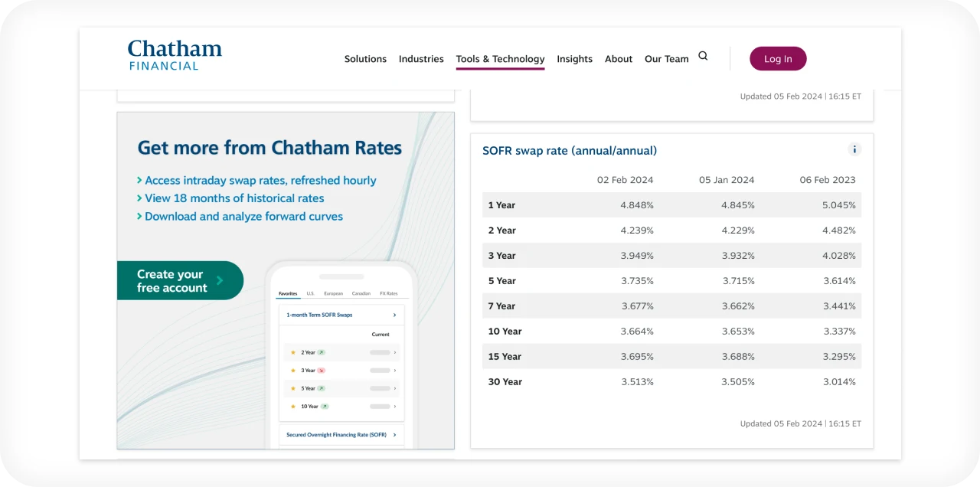Click the Log In button
This screenshot has height=487, width=980.
[x=778, y=59]
